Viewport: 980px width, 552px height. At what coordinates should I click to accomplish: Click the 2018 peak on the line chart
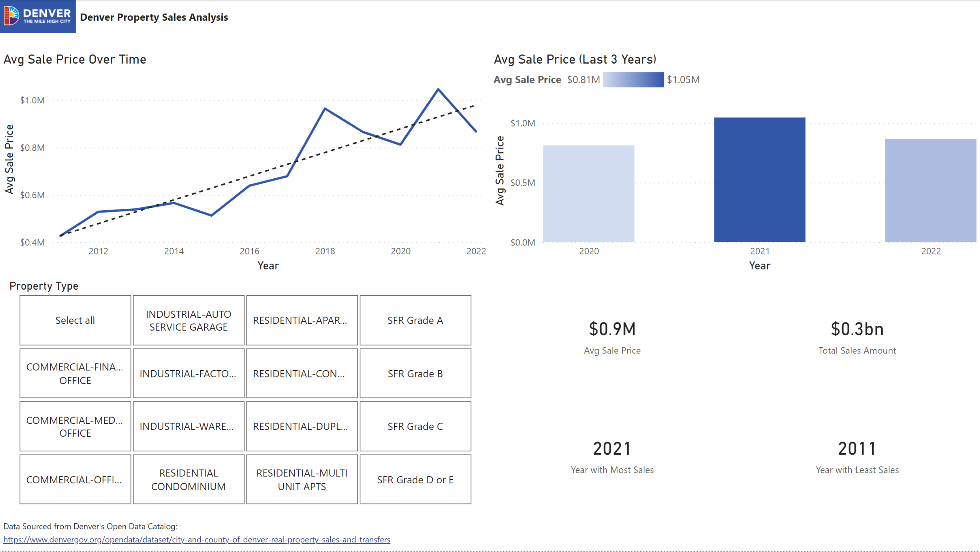325,109
